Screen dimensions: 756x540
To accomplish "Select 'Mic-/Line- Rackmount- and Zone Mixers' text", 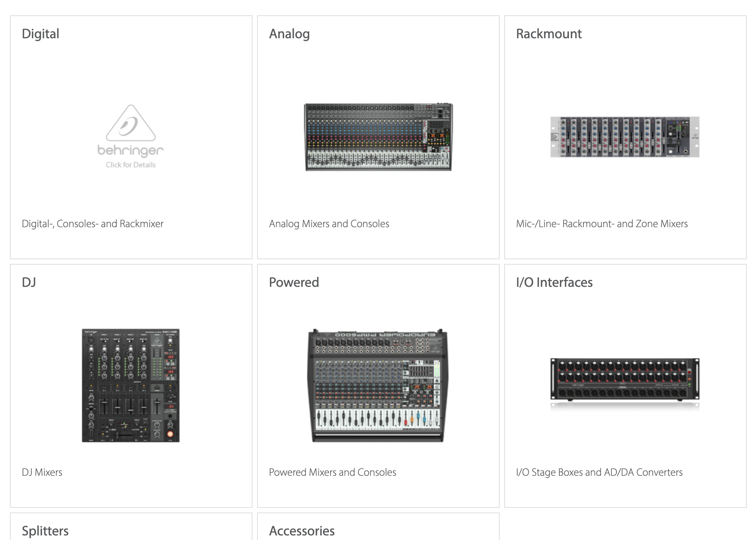I will click(x=602, y=224).
